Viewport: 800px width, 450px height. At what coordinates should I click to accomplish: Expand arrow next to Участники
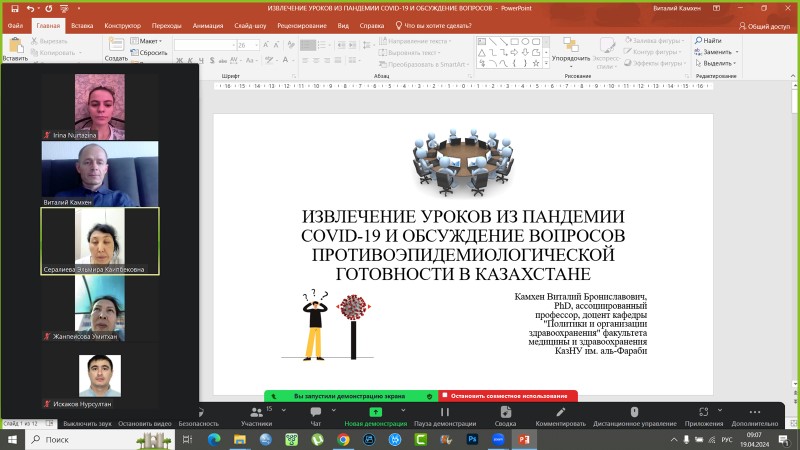click(284, 410)
